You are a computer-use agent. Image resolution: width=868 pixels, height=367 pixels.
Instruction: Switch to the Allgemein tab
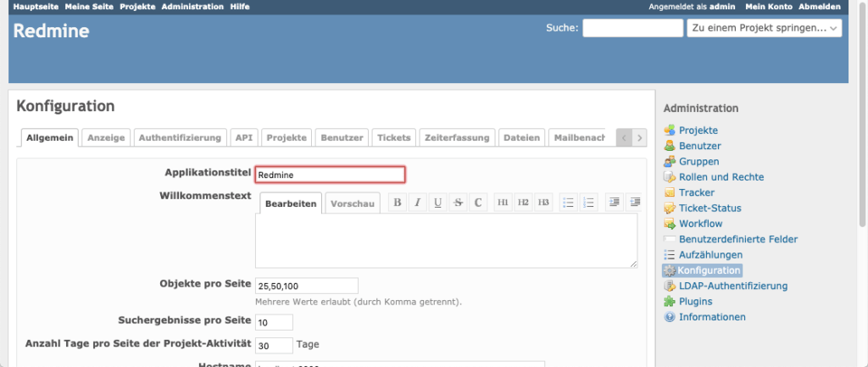point(50,138)
